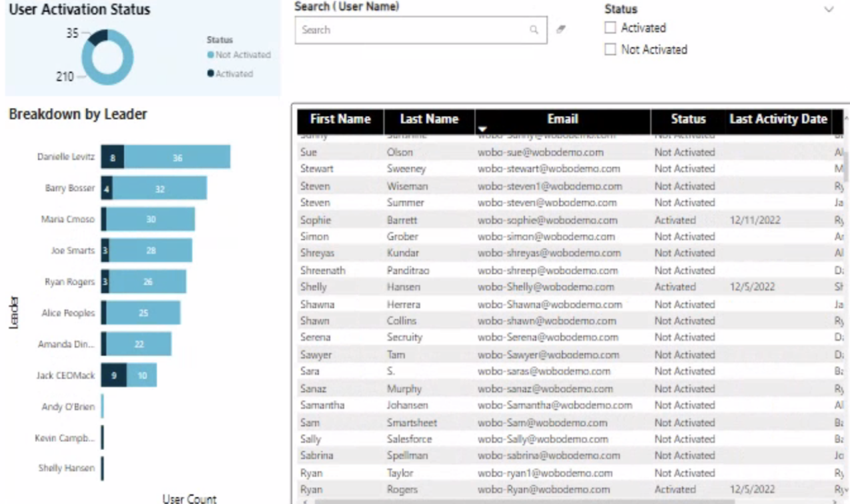
Task: Click the table's vertical scrollbar
Action: pyautogui.click(x=846, y=167)
